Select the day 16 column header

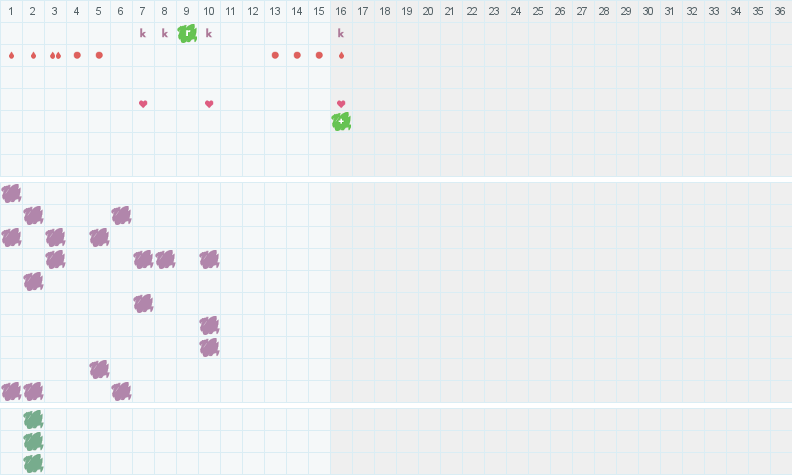click(341, 11)
